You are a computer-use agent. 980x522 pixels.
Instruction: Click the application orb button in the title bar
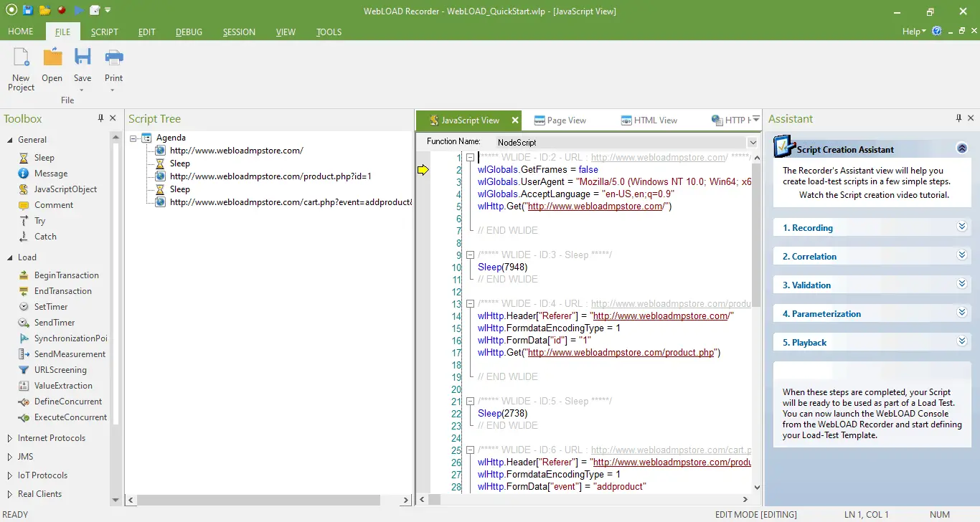[10, 10]
